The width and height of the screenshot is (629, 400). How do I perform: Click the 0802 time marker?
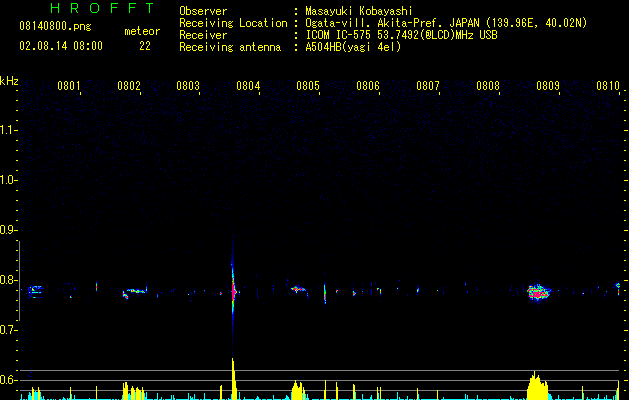click(129, 86)
